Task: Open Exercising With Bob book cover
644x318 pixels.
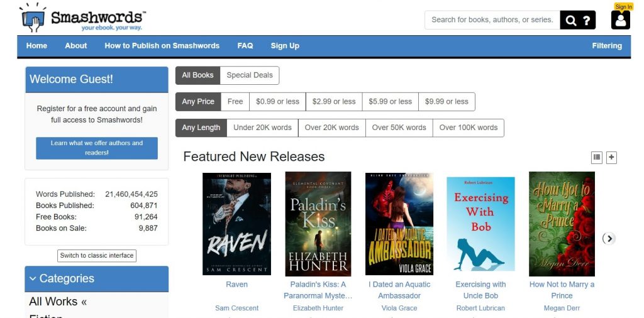Action: coord(480,224)
